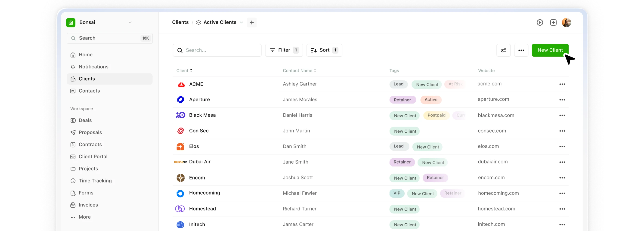The width and height of the screenshot is (644, 231).
Task: Select Clients in the sidebar
Action: coord(109,79)
